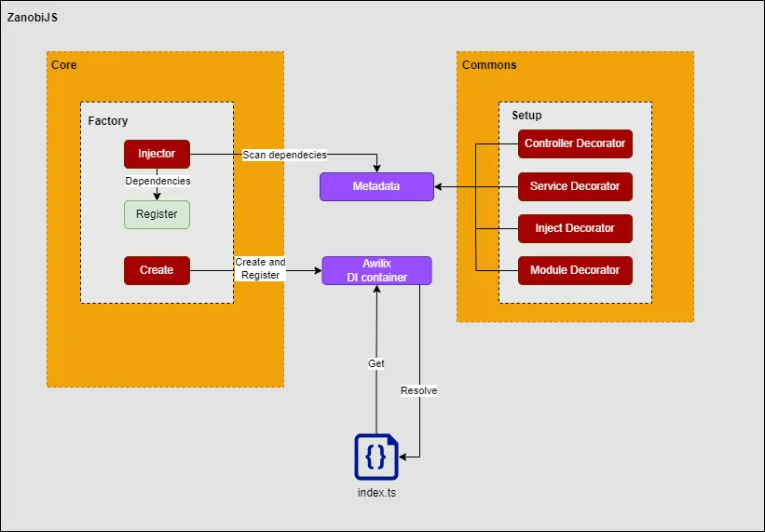Click the Create block in Factory
765x532 pixels.
coord(157,270)
